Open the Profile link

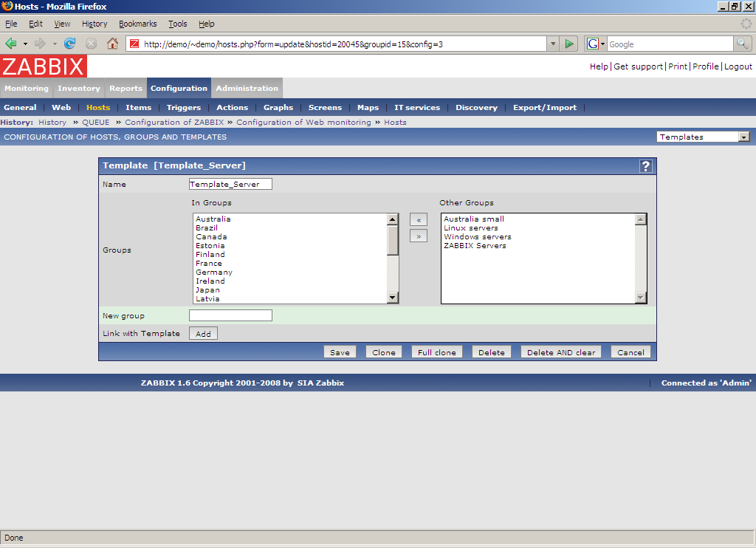point(705,66)
